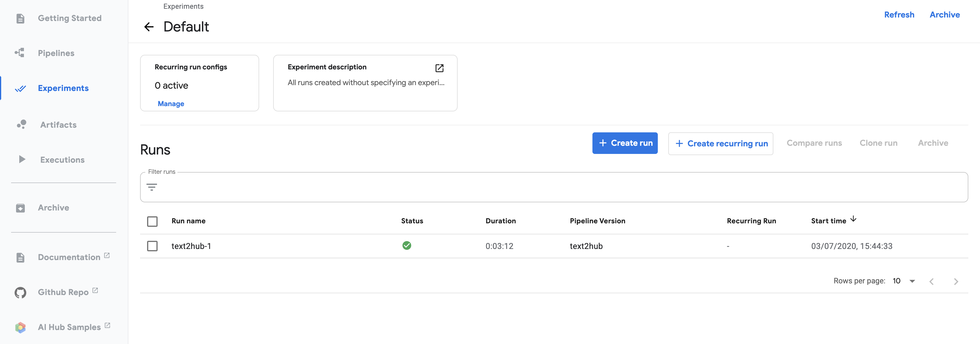Screen dimensions: 980x344
Task: Click the Artifacts sidebar icon
Action: pos(21,124)
